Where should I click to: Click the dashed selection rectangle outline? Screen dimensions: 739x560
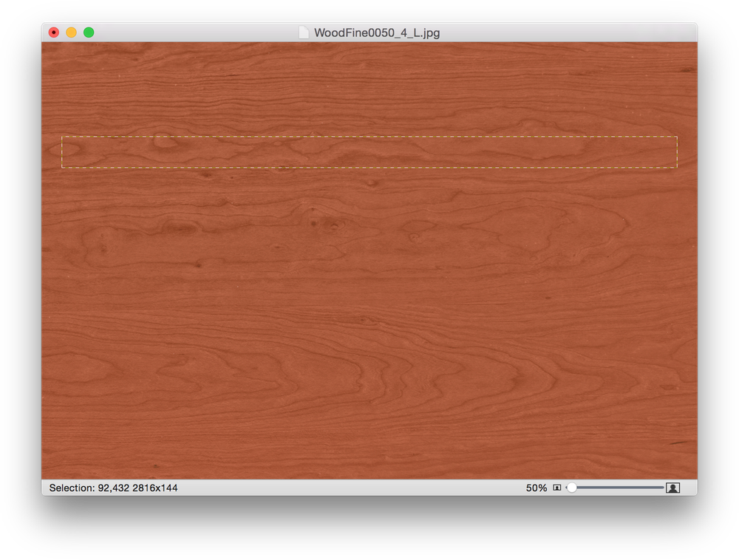[369, 137]
